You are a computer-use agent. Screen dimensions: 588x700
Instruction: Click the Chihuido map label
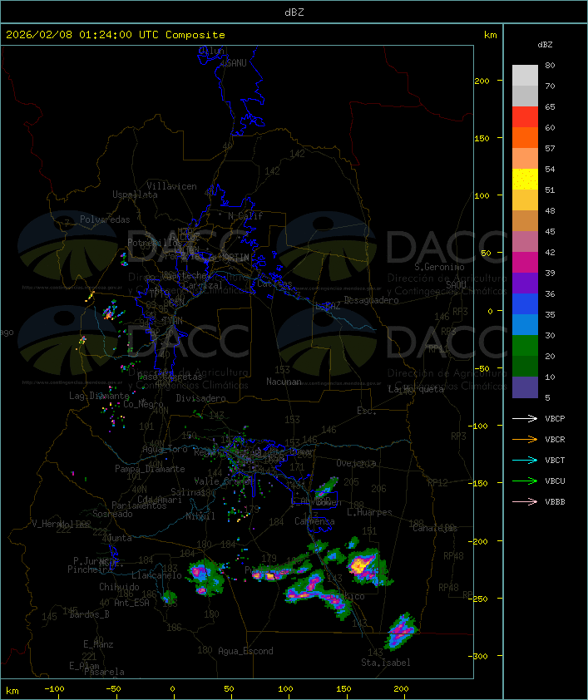pyautogui.click(x=119, y=587)
